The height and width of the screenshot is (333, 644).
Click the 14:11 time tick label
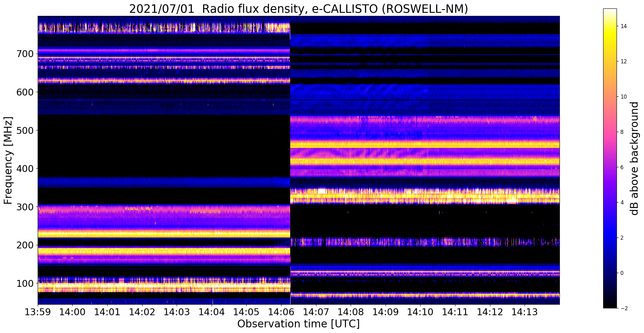tap(455, 312)
